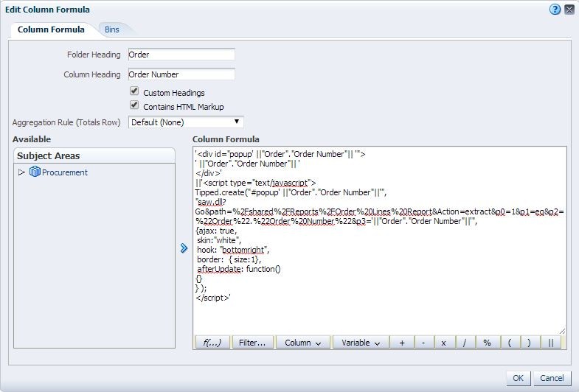Click the Folder Heading input field
Image resolution: width=579 pixels, height=392 pixels.
click(181, 55)
